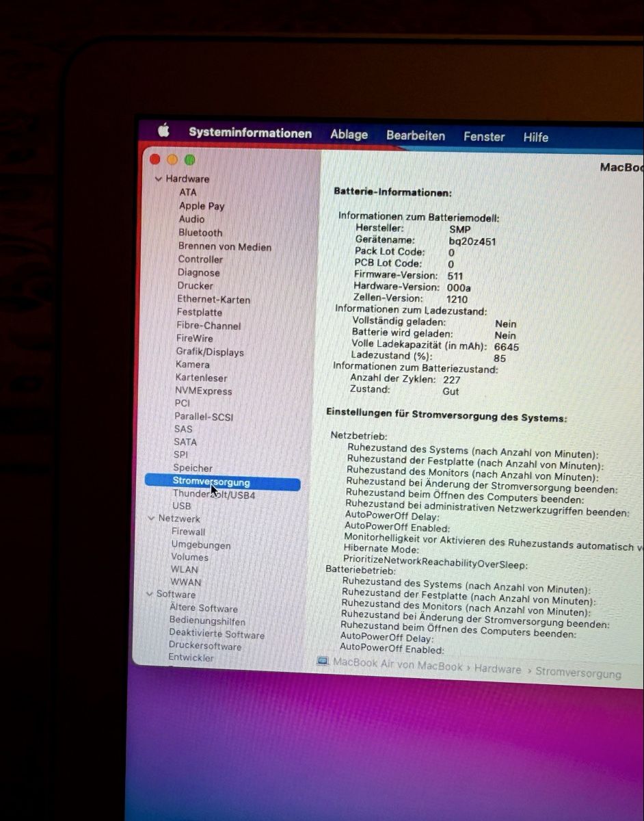Select WLAN under Netzwerk
This screenshot has height=821, width=644.
[185, 569]
